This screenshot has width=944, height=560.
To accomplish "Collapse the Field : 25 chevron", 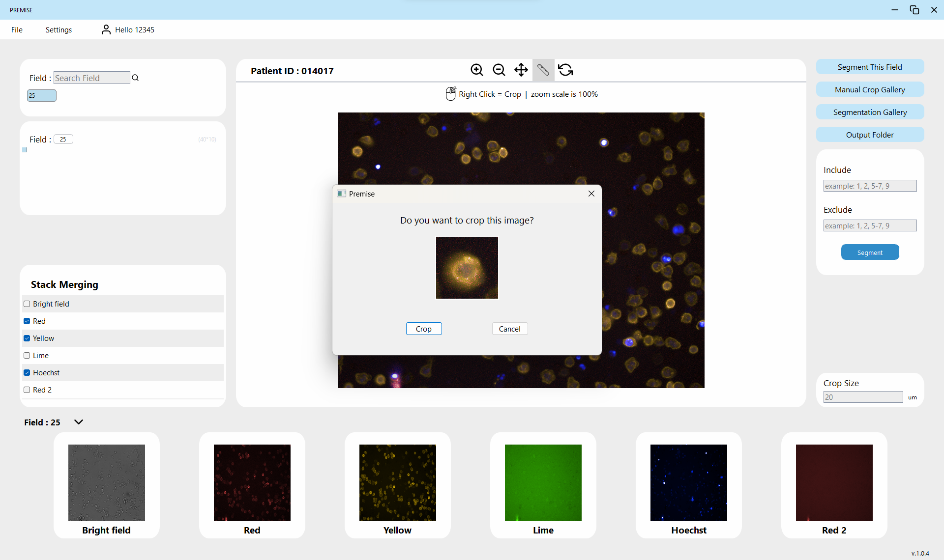I will click(x=79, y=422).
